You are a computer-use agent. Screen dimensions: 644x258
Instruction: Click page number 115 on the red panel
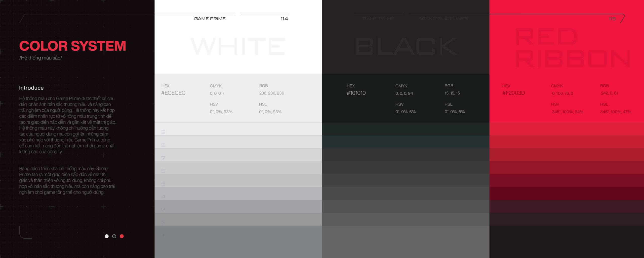pos(612,19)
